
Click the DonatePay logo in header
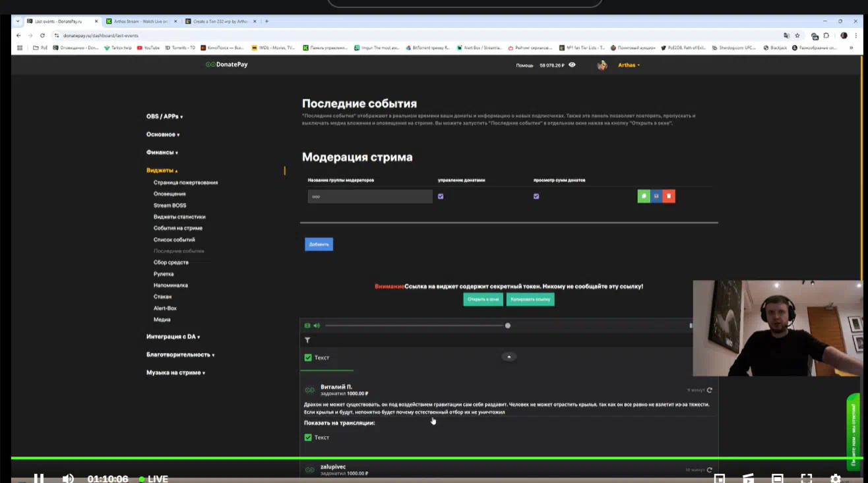[226, 65]
